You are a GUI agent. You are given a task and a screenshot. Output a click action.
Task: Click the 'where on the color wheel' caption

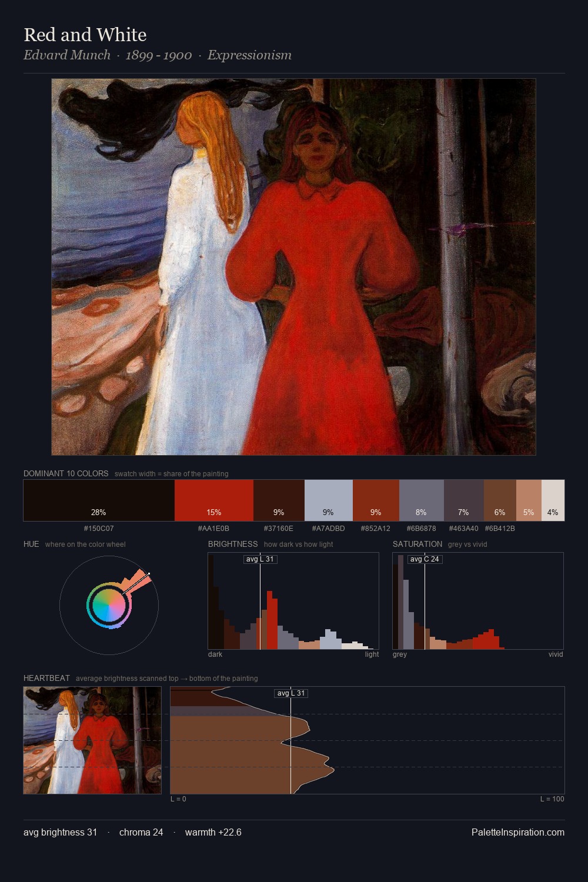click(x=85, y=544)
